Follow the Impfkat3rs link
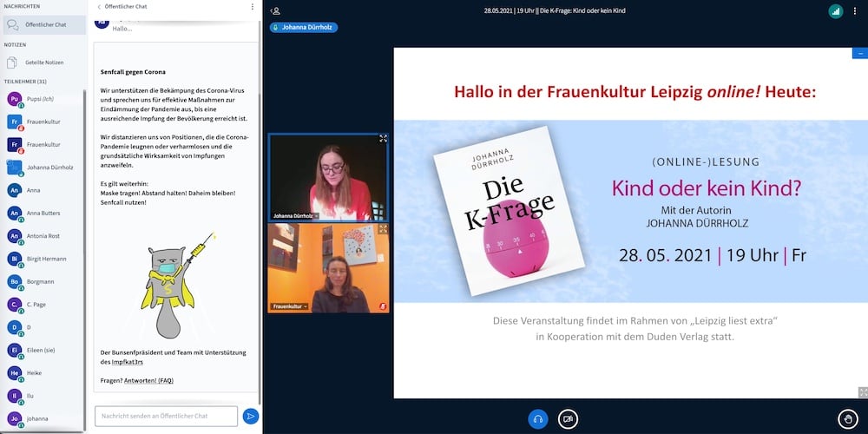Image resolution: width=868 pixels, height=434 pixels. 128,362
